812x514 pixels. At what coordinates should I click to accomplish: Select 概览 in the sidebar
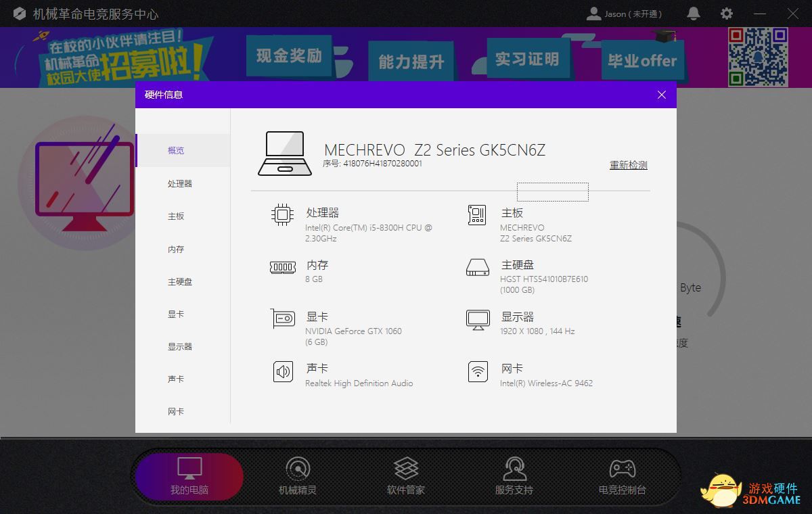(x=183, y=150)
